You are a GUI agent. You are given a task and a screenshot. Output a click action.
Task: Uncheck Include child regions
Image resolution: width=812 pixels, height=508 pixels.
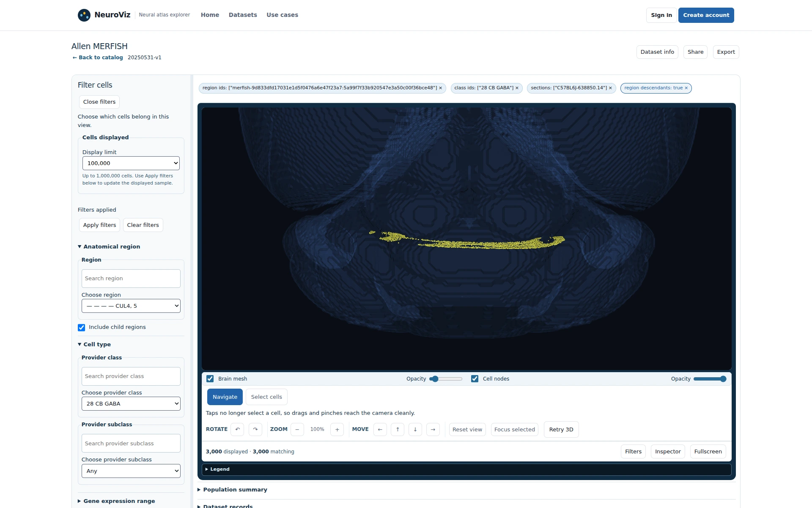[x=82, y=328]
